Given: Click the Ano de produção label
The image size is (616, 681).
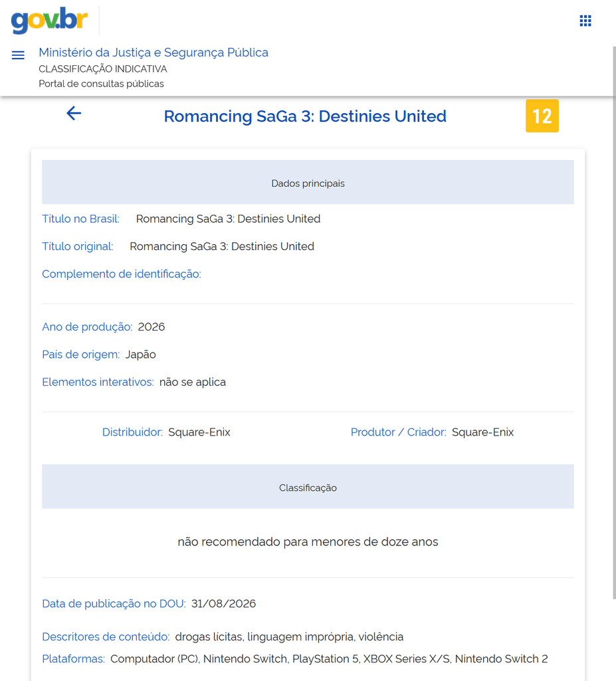Looking at the screenshot, I should (x=87, y=327).
